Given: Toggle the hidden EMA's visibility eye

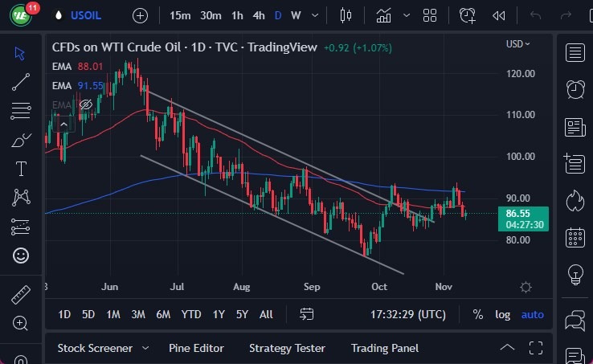Looking at the screenshot, I should pyautogui.click(x=86, y=104).
